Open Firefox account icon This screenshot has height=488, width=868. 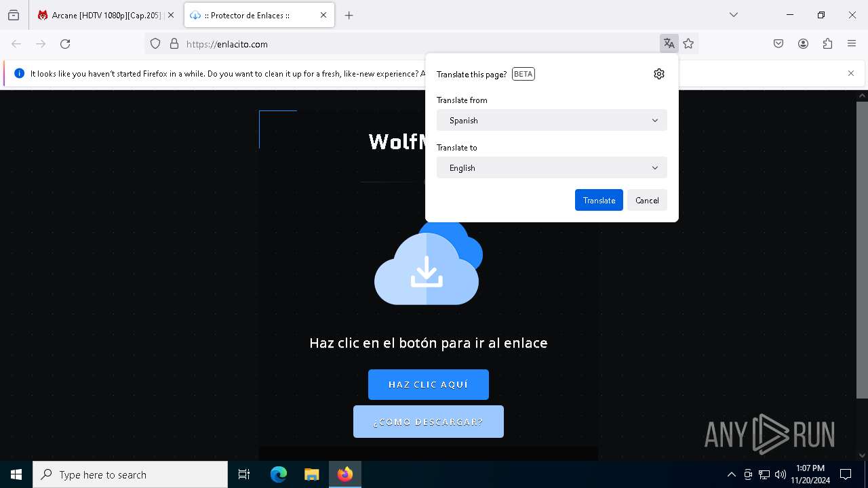(x=803, y=44)
